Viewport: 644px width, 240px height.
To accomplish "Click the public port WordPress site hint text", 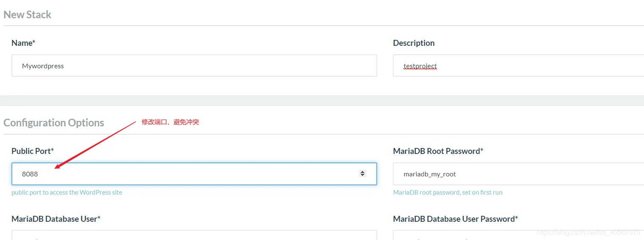I will click(67, 193).
